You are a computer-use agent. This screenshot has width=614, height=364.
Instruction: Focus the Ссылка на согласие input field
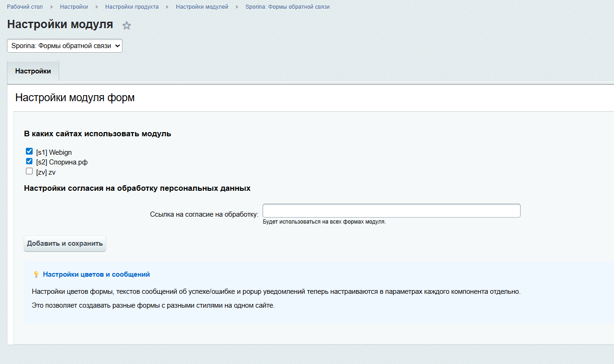click(x=391, y=211)
